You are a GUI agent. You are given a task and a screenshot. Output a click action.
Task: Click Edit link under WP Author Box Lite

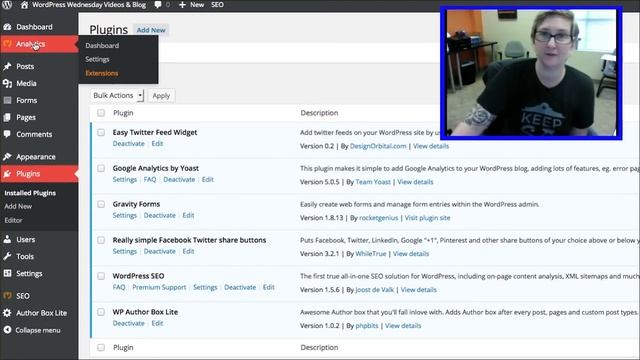tap(157, 323)
